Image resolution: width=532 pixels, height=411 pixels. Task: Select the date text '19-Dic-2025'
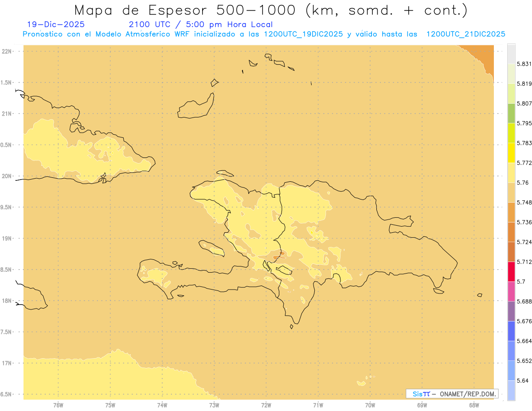56,25
